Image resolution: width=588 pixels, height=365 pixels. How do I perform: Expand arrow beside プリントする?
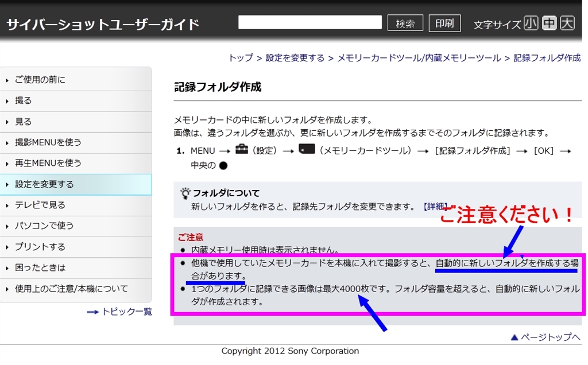7,247
